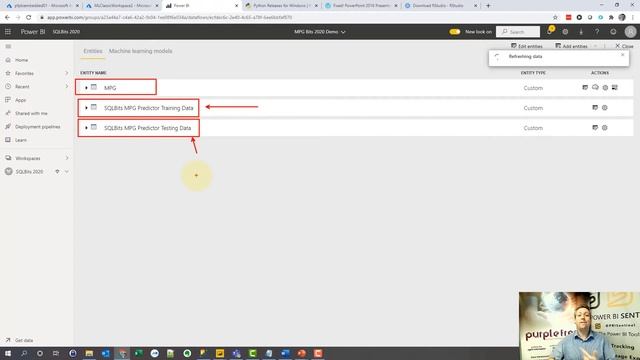Toggle the New look switch
The height and width of the screenshot is (360, 640).
[x=455, y=32]
